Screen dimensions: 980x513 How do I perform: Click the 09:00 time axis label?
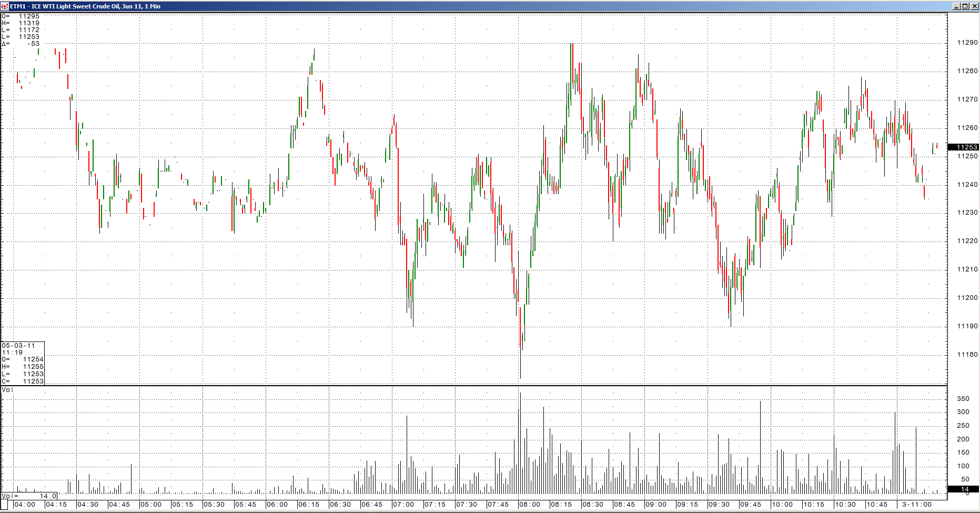pos(656,505)
